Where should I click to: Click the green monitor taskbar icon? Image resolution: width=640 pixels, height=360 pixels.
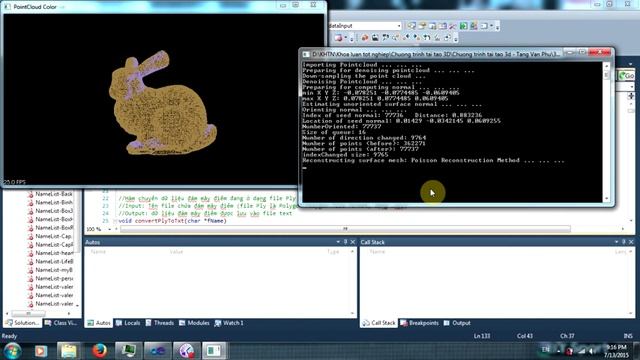pos(129,351)
